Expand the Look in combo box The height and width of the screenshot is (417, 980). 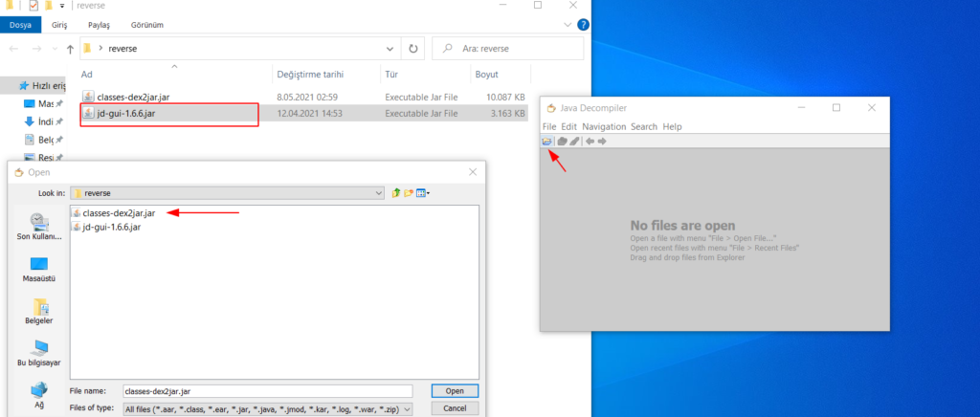click(x=379, y=193)
